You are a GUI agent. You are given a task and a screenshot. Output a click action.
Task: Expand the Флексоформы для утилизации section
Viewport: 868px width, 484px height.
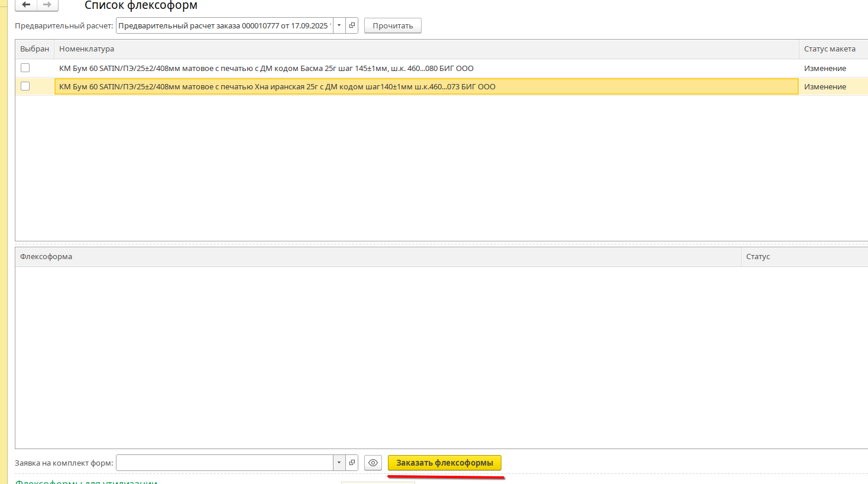coord(86,482)
